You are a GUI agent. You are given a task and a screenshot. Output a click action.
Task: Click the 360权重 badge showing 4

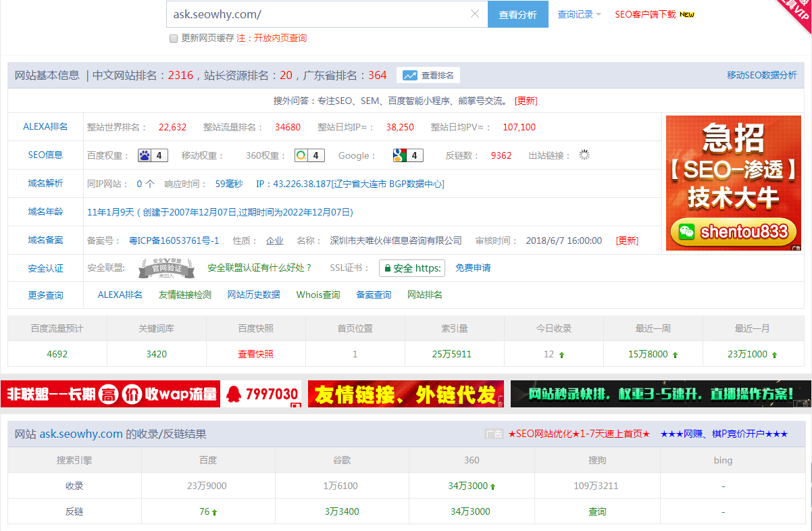point(310,155)
